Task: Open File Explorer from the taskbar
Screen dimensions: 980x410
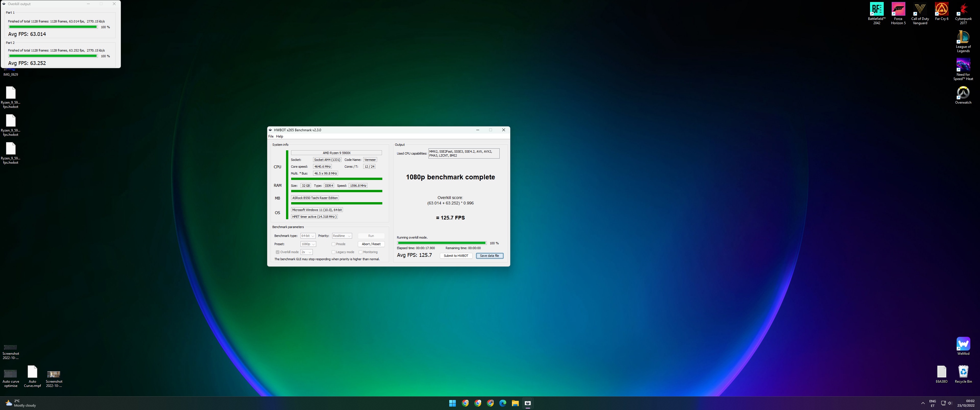Action: point(515,403)
